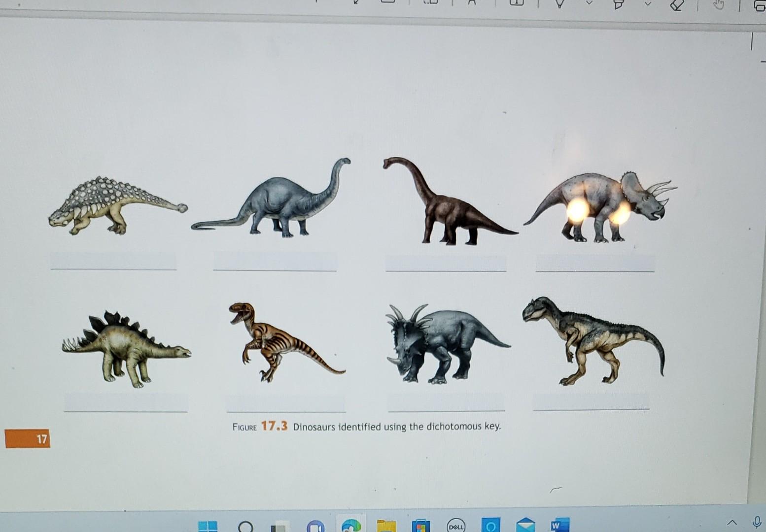Open Teams Chat from taskbar
This screenshot has height=532, width=766.
pos(315,527)
